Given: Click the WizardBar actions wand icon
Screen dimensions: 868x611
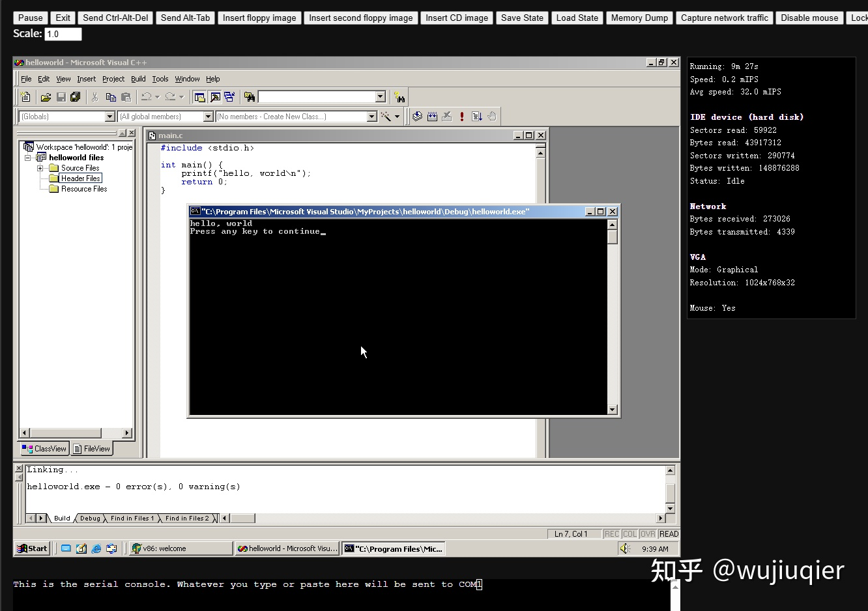Looking at the screenshot, I should pyautogui.click(x=386, y=117).
